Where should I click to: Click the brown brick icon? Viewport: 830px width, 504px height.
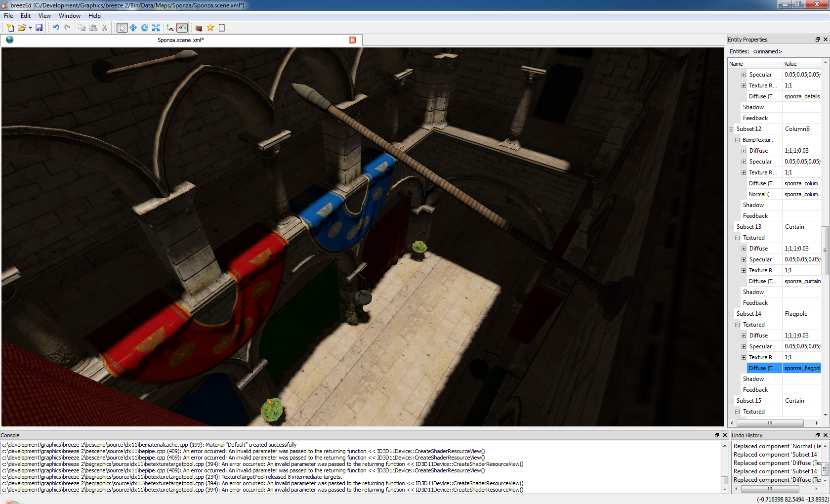tap(199, 28)
